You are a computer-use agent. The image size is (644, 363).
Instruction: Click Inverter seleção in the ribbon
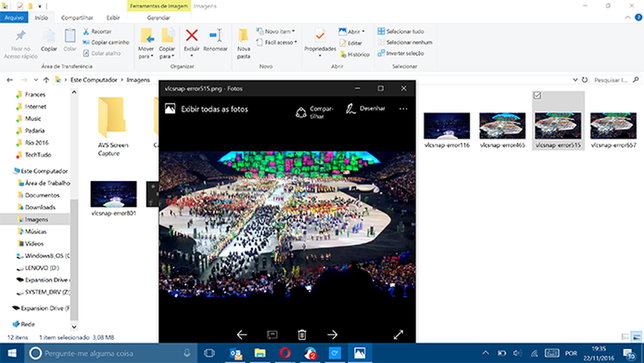point(401,53)
